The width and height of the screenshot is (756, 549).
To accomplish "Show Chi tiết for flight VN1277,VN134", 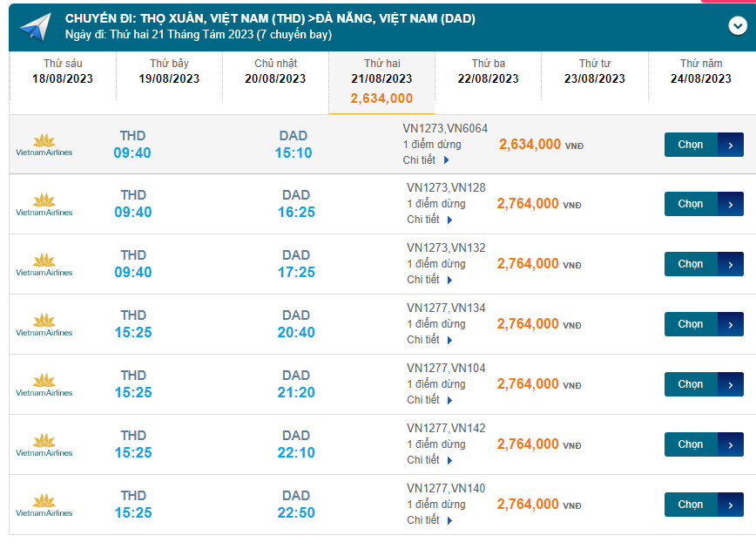I will coord(430,340).
